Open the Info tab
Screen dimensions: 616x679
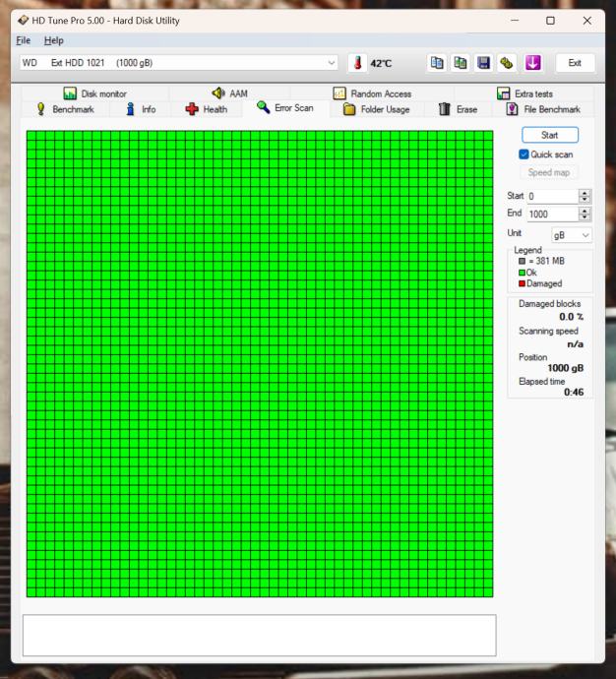[141, 109]
